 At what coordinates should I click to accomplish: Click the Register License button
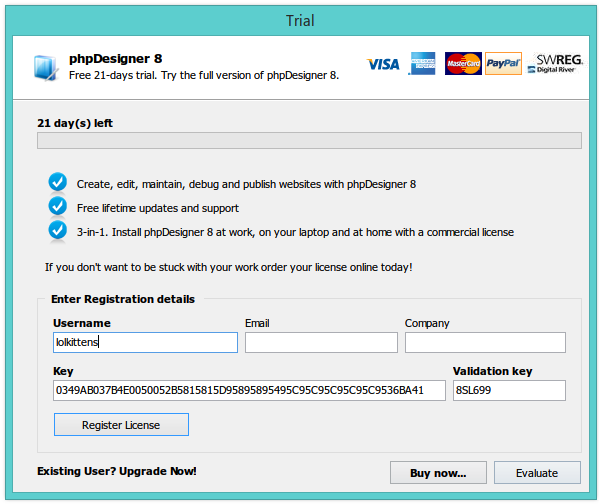[x=121, y=425]
